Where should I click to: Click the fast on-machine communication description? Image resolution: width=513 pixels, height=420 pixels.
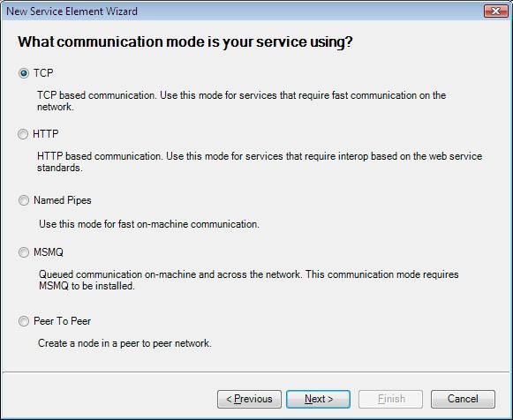click(149, 224)
